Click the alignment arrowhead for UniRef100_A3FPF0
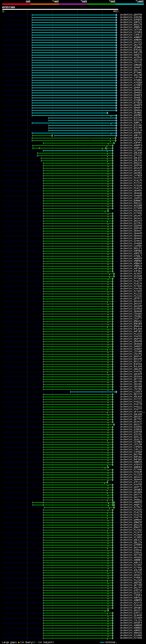Image resolution: width=146 pixels, height=644 pixels. 114,143
